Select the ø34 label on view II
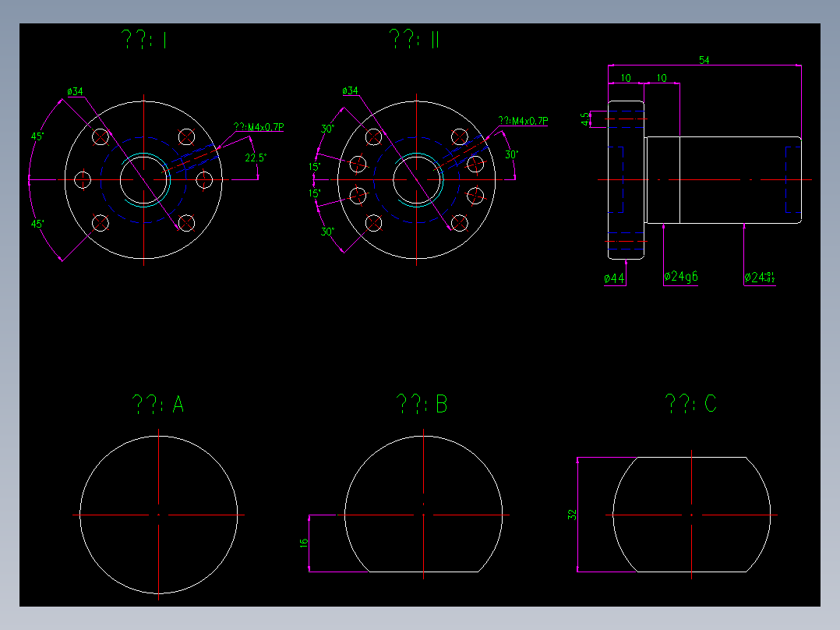 point(351,89)
